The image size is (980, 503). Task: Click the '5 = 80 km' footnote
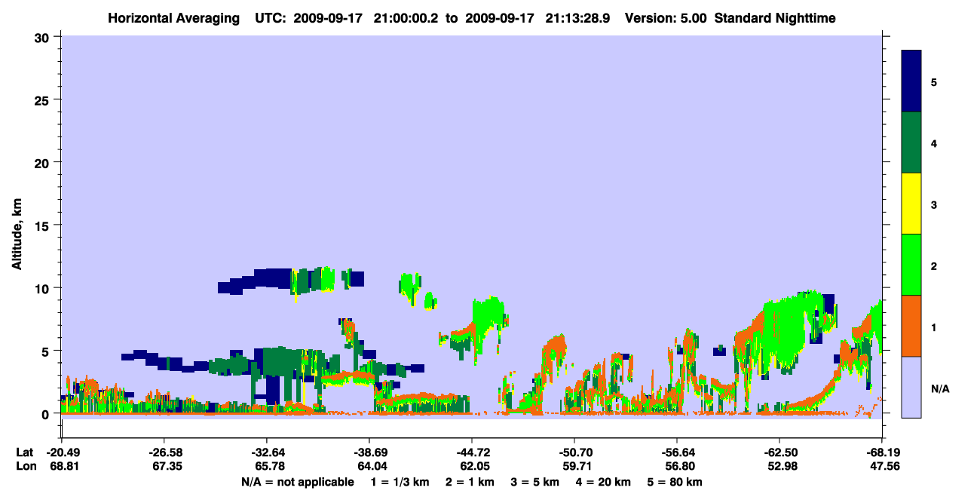pyautogui.click(x=676, y=482)
